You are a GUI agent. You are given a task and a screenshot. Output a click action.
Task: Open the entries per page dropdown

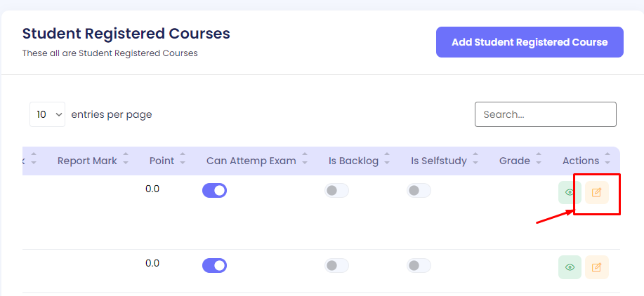47,114
